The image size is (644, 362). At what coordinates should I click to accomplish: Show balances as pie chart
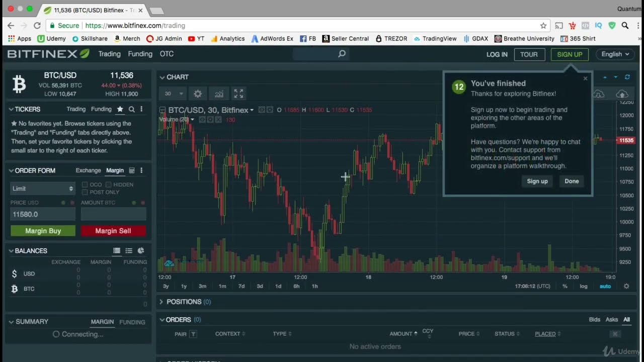pos(141,251)
